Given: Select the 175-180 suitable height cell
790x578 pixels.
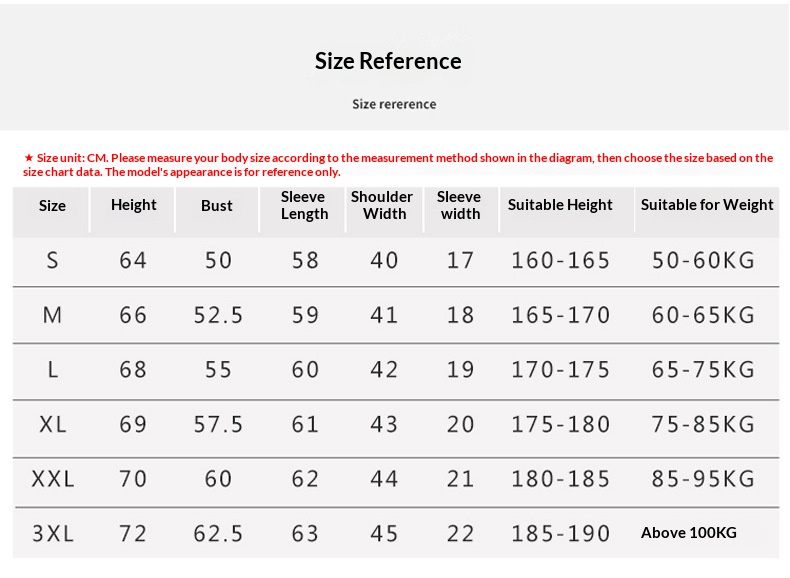Looking at the screenshot, I should (560, 424).
